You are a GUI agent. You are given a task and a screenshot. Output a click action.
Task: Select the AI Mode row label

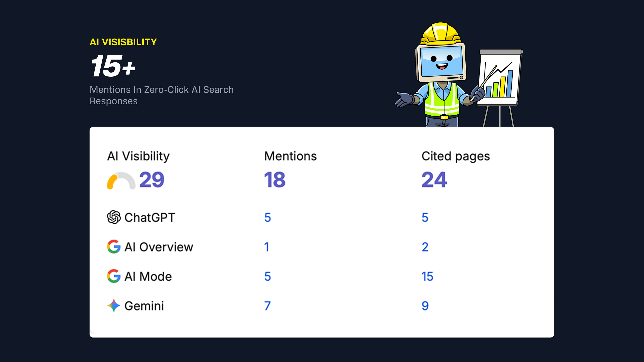(x=148, y=276)
